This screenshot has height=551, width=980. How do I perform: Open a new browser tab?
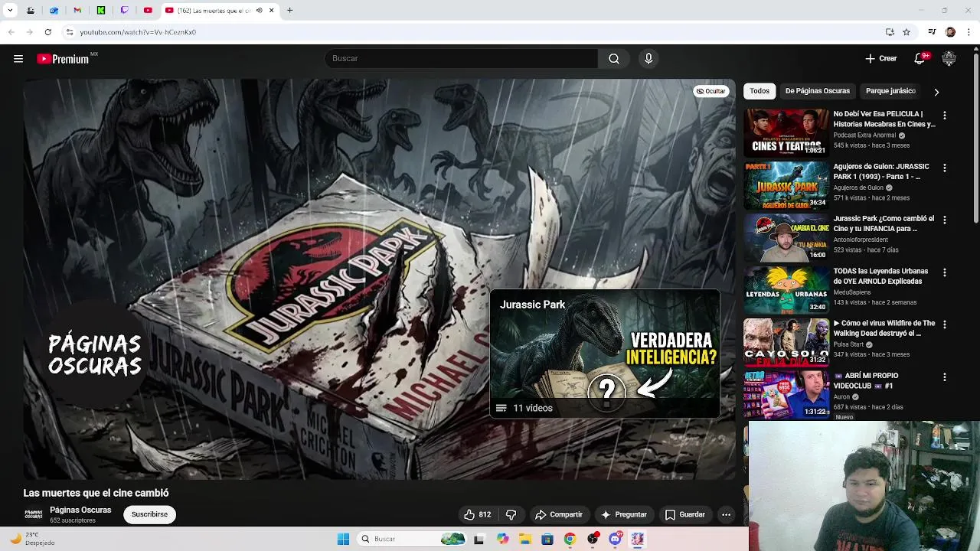[289, 11]
